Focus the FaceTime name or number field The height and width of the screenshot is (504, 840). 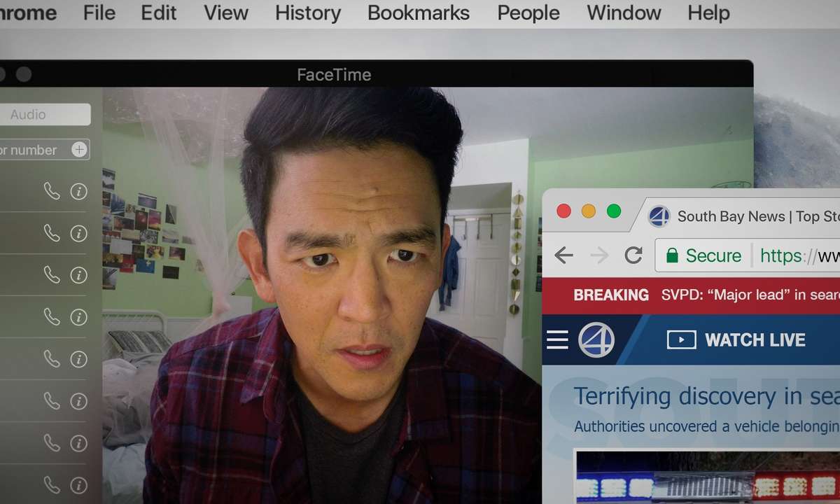(45, 149)
